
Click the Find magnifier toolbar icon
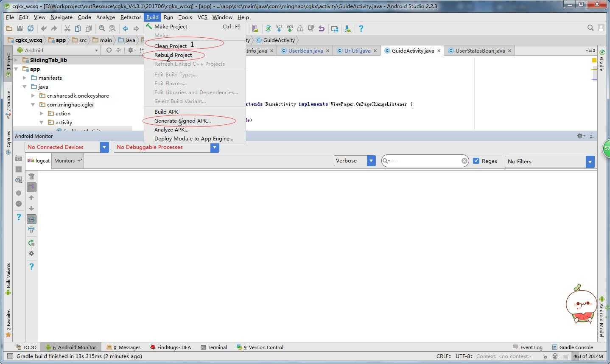click(x=102, y=28)
